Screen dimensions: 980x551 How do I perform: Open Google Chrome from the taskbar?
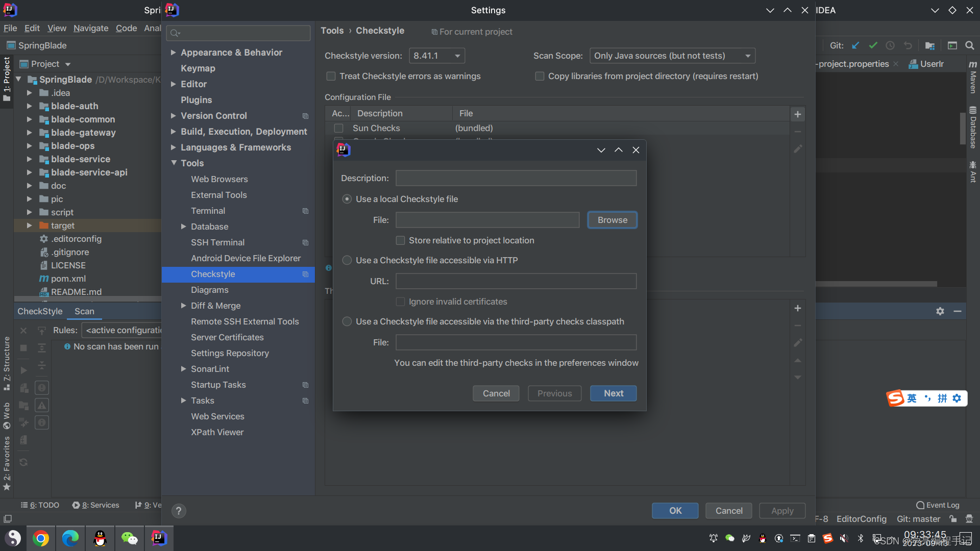coord(41,538)
